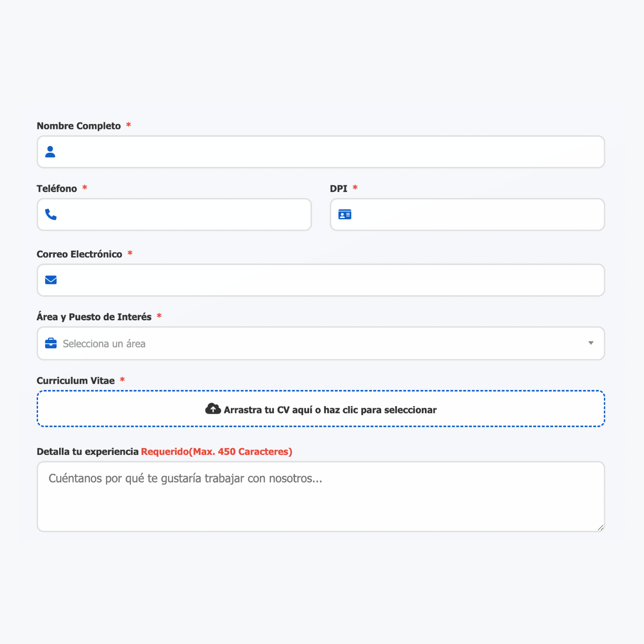Click the "Correo Electrónico" label
Image resolution: width=644 pixels, height=644 pixels.
point(79,254)
